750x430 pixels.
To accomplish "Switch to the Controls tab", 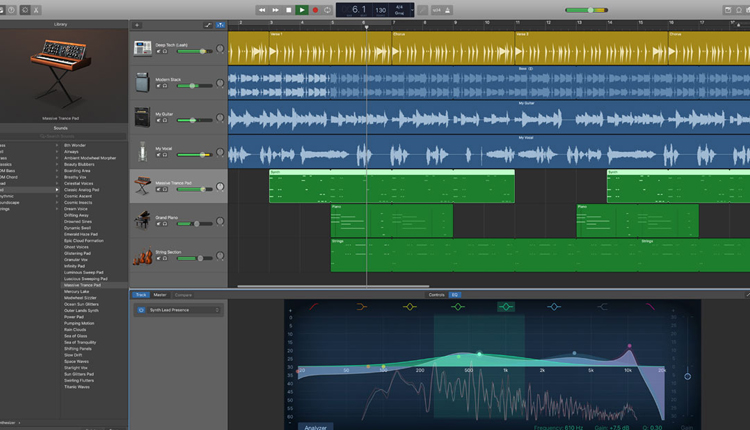I will point(436,295).
